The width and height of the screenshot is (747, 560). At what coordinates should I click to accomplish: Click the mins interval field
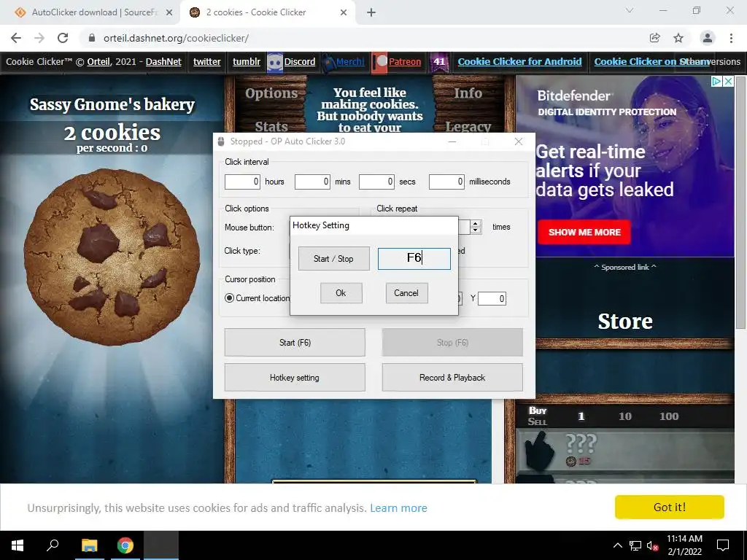click(312, 182)
